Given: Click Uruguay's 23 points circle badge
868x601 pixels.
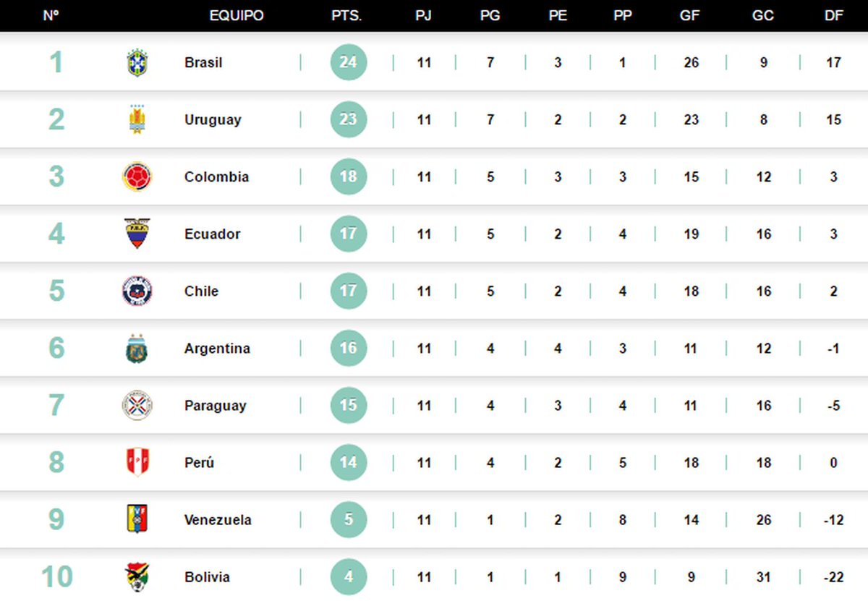Looking at the screenshot, I should click(349, 119).
